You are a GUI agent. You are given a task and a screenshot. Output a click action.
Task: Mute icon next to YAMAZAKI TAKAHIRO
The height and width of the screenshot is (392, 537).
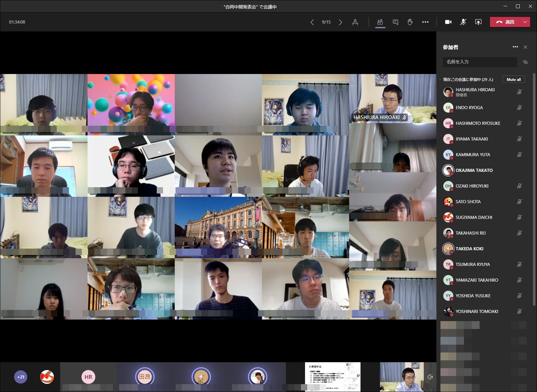[519, 280]
